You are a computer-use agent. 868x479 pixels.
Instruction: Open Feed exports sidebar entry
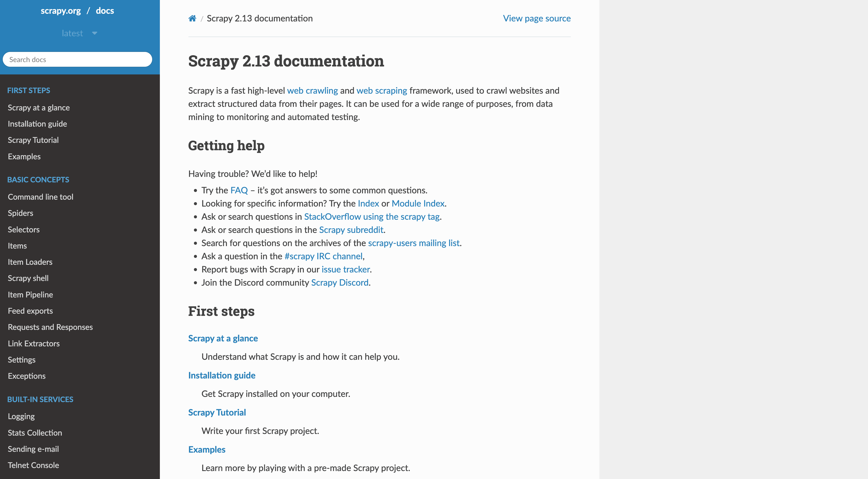(x=30, y=311)
